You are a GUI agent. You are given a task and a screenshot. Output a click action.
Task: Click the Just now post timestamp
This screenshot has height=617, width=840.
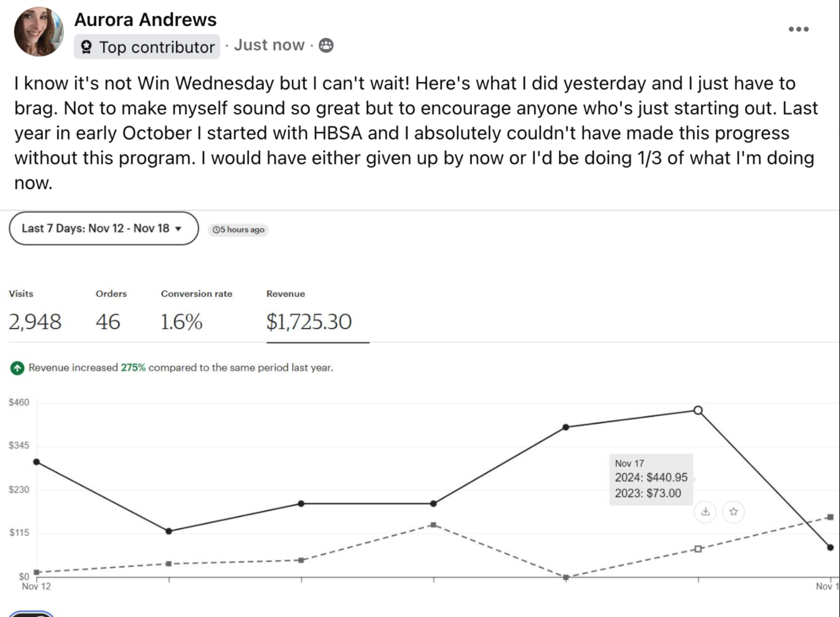click(x=269, y=45)
